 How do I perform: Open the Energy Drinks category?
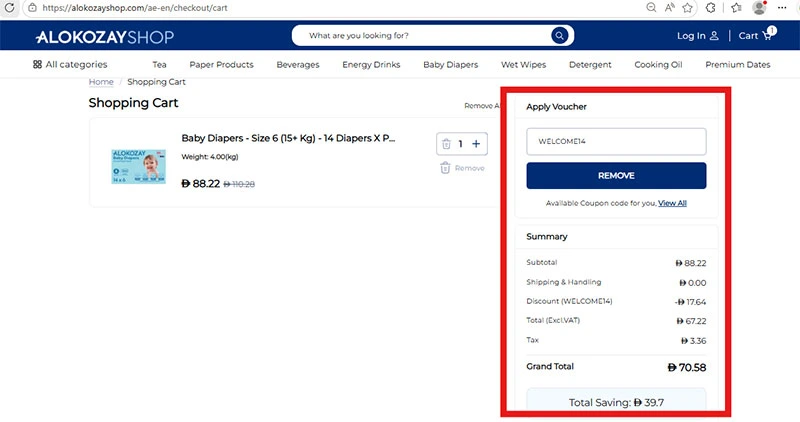371,64
